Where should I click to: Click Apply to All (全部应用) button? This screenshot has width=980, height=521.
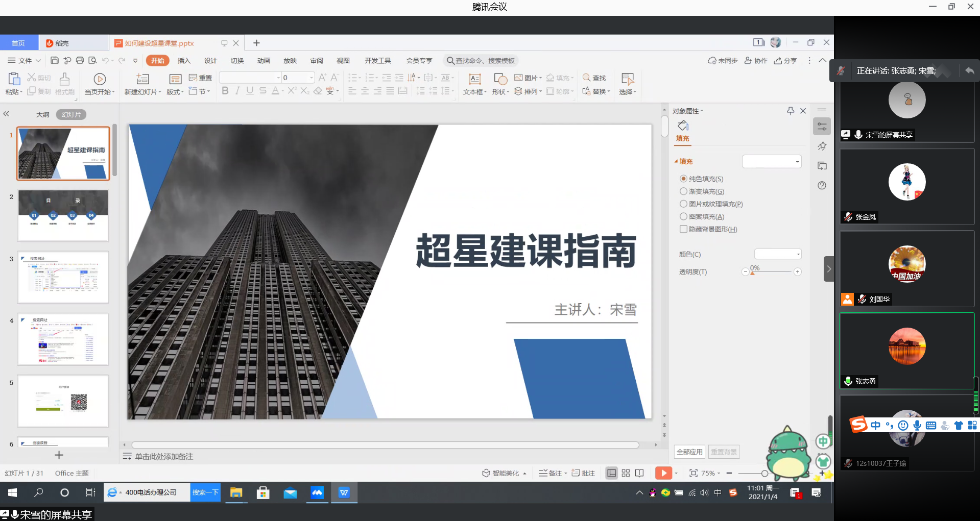click(x=689, y=452)
